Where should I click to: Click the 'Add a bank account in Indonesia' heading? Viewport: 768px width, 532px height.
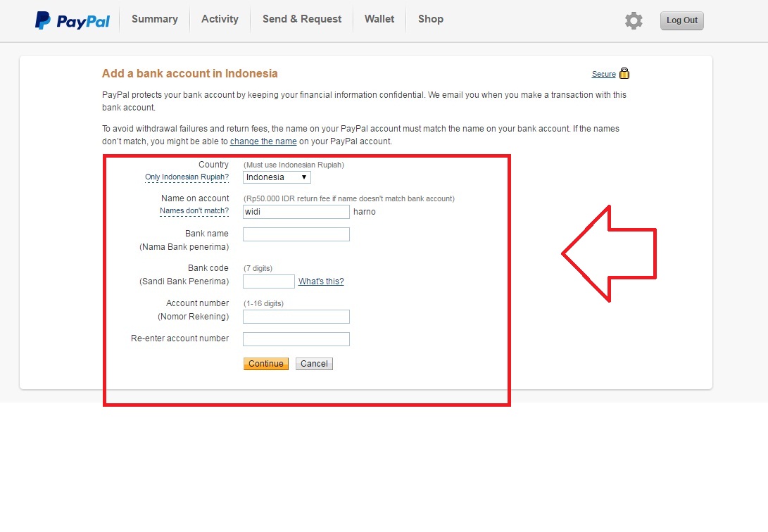pyautogui.click(x=189, y=73)
